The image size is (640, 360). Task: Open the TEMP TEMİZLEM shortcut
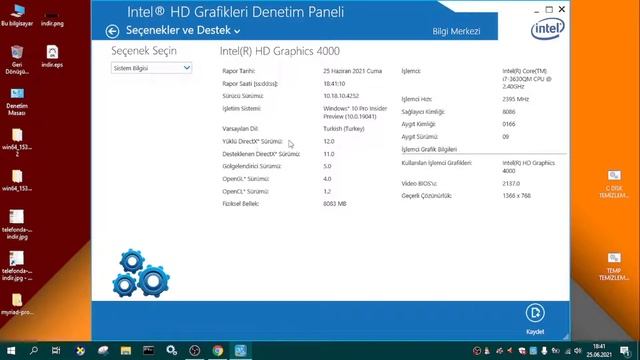pyautogui.click(x=614, y=266)
